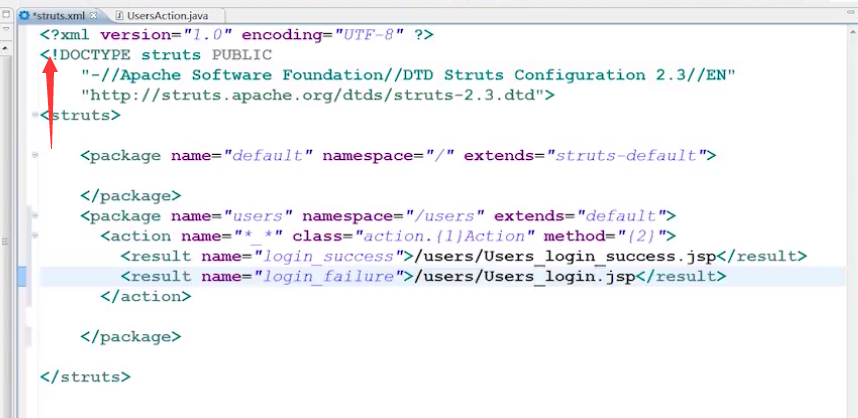Click the opening <struts> tag
The height and width of the screenshot is (418, 858).
(81, 115)
